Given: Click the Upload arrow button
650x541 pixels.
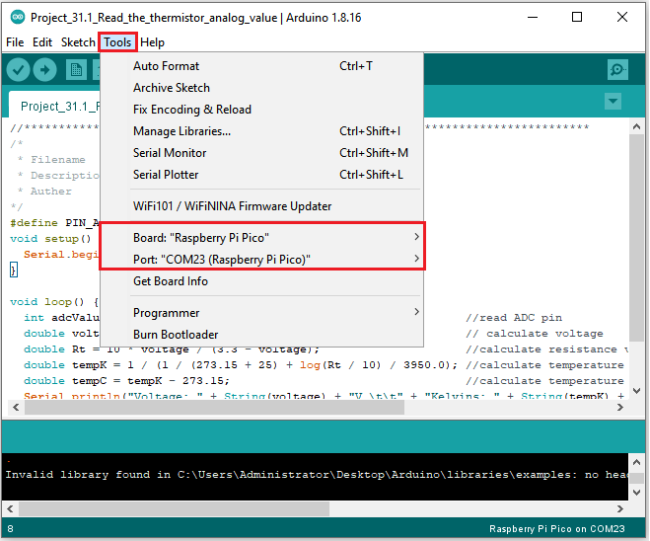Looking at the screenshot, I should point(45,70).
